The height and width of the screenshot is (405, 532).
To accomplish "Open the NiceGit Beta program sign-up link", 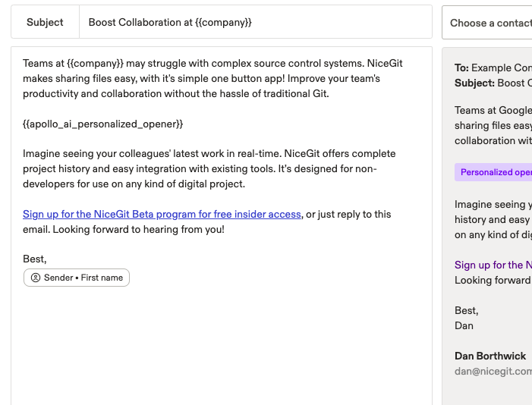I will 162,214.
